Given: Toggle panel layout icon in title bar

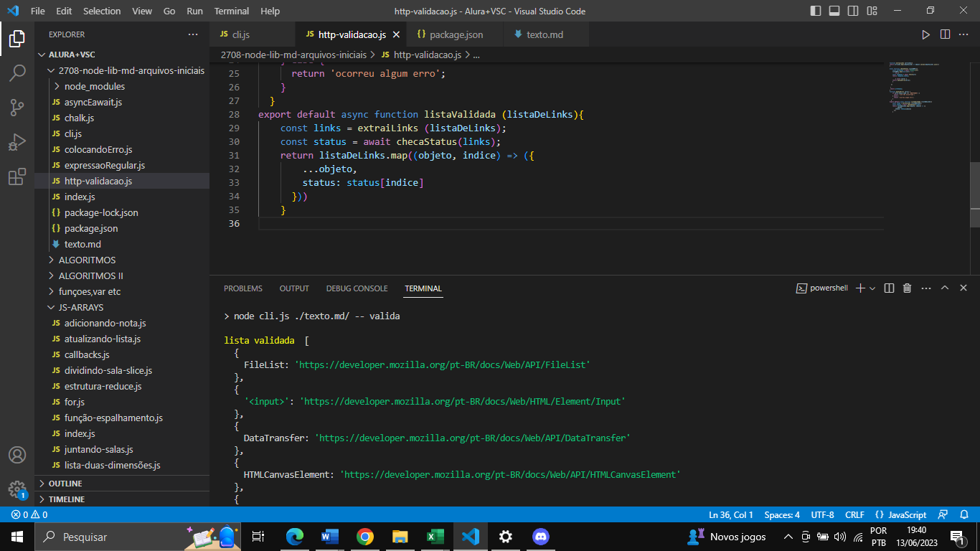Looking at the screenshot, I should 834,11.
